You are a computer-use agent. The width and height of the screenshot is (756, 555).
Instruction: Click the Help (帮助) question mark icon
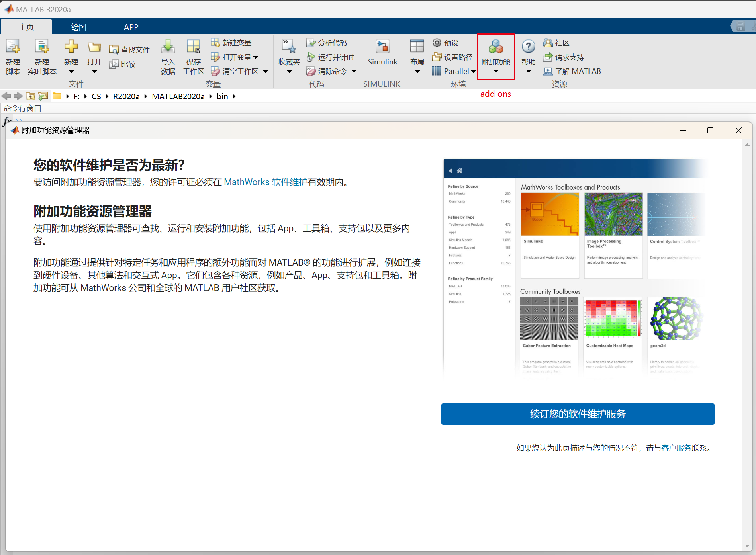(x=528, y=47)
